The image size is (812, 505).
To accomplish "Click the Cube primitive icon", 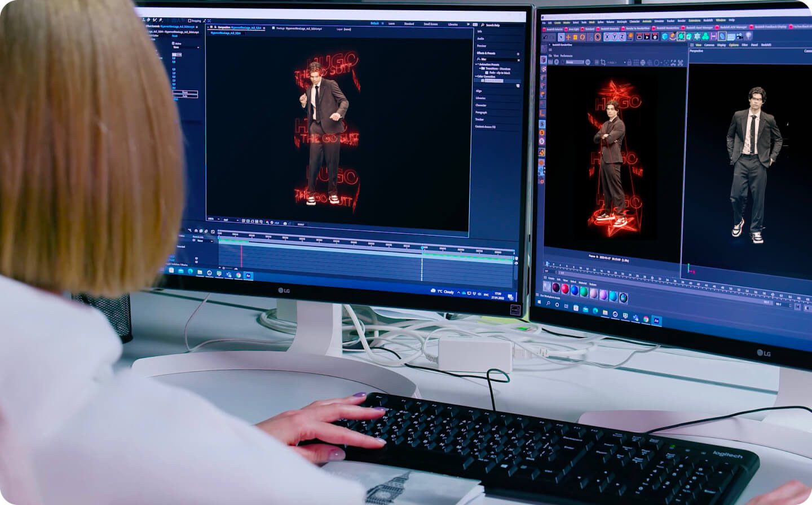I will pyautogui.click(x=665, y=37).
